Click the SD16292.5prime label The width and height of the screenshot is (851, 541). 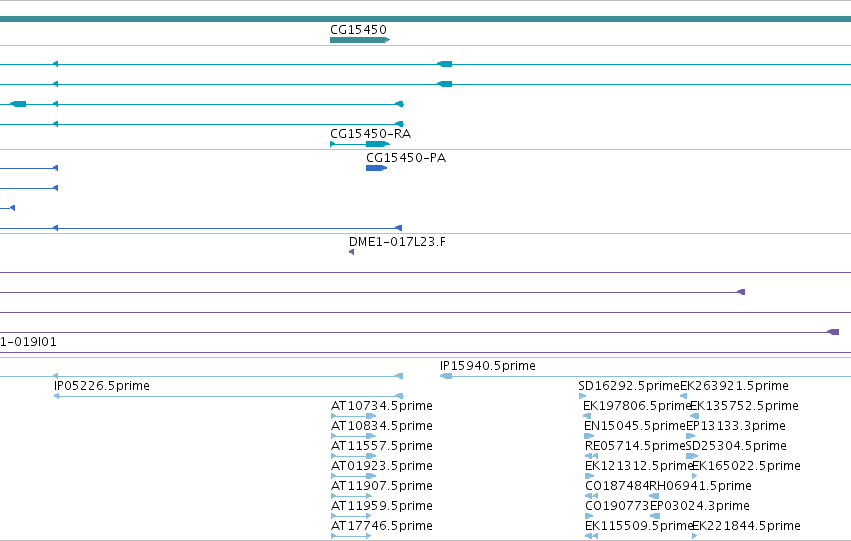[x=629, y=386]
